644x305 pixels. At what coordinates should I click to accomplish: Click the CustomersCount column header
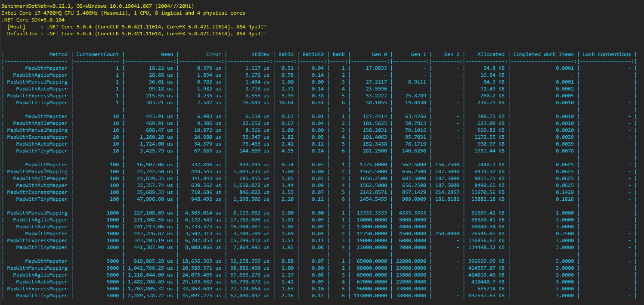(x=98, y=54)
